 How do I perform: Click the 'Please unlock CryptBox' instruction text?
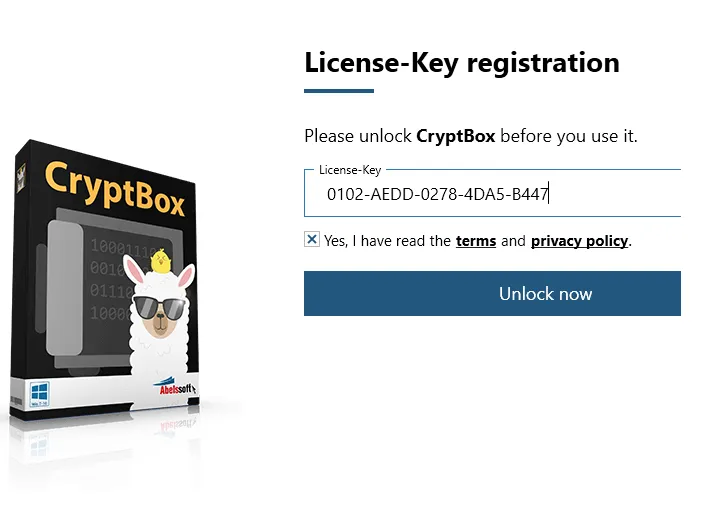pos(470,136)
